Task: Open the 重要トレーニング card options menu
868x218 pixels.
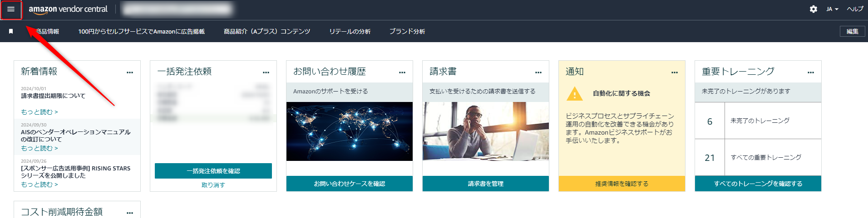Action: click(x=811, y=73)
